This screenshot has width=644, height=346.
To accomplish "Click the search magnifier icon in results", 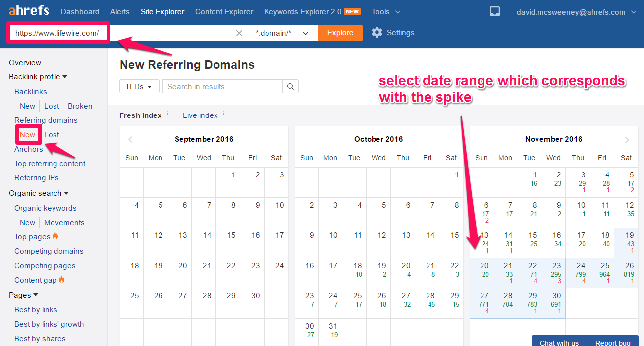I will click(291, 86).
